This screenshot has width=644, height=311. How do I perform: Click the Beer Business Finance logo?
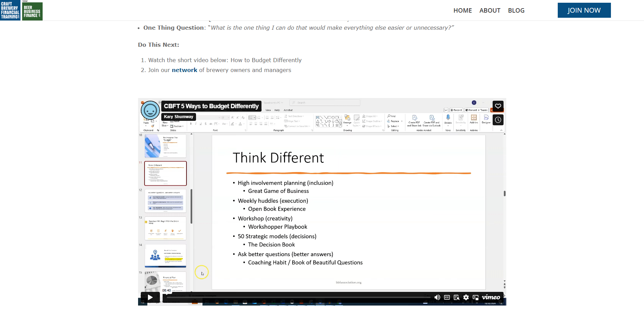tap(32, 11)
